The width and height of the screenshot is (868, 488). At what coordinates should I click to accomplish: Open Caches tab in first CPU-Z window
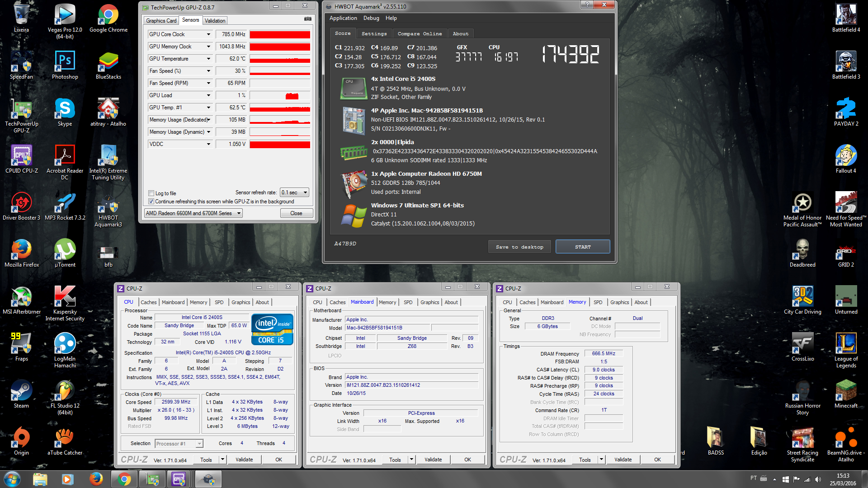pos(148,302)
